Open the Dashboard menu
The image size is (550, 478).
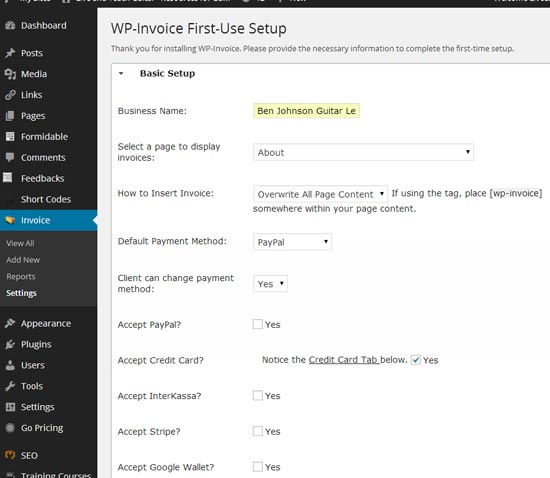pos(43,25)
